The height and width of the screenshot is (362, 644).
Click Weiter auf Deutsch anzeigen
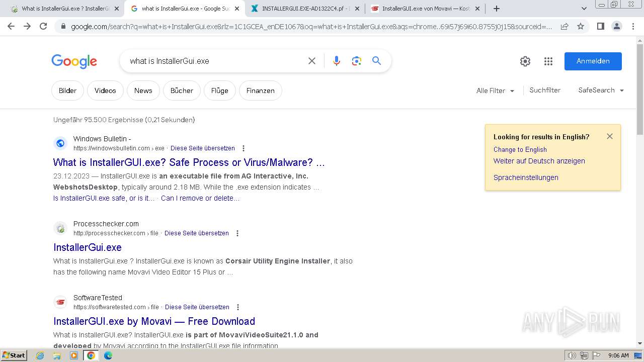click(x=539, y=161)
